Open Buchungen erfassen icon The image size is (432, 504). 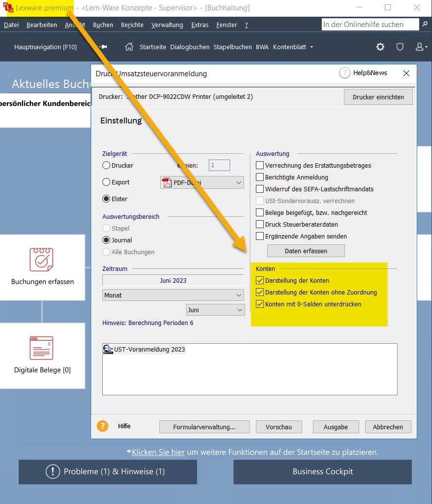41,260
